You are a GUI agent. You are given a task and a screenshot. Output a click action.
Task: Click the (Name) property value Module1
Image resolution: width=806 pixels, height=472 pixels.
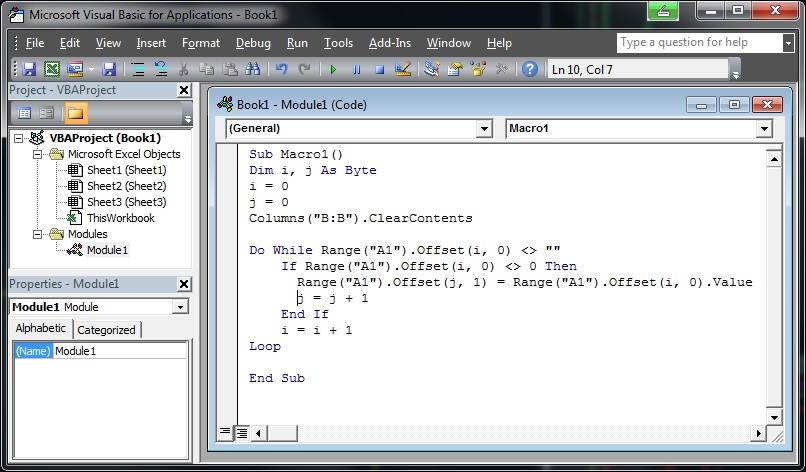tap(120, 351)
